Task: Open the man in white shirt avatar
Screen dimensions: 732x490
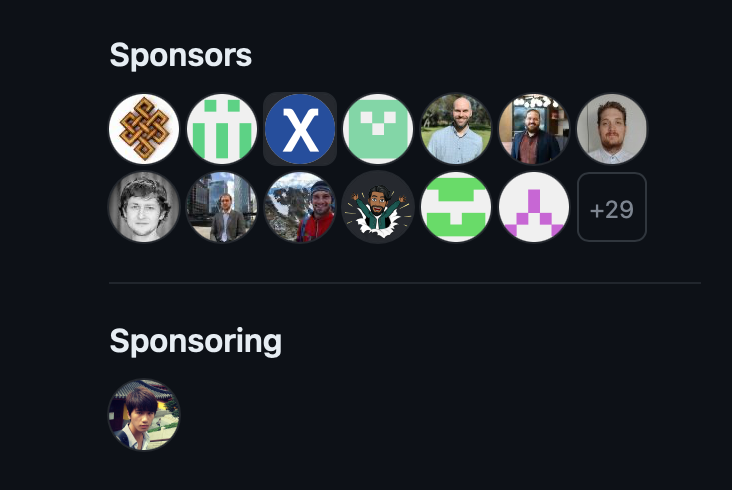Action: tap(612, 129)
